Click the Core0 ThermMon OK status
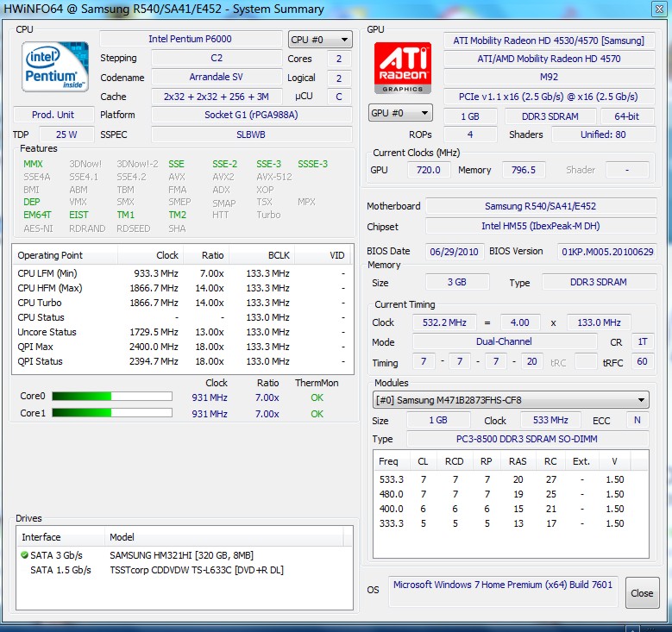 coord(317,397)
